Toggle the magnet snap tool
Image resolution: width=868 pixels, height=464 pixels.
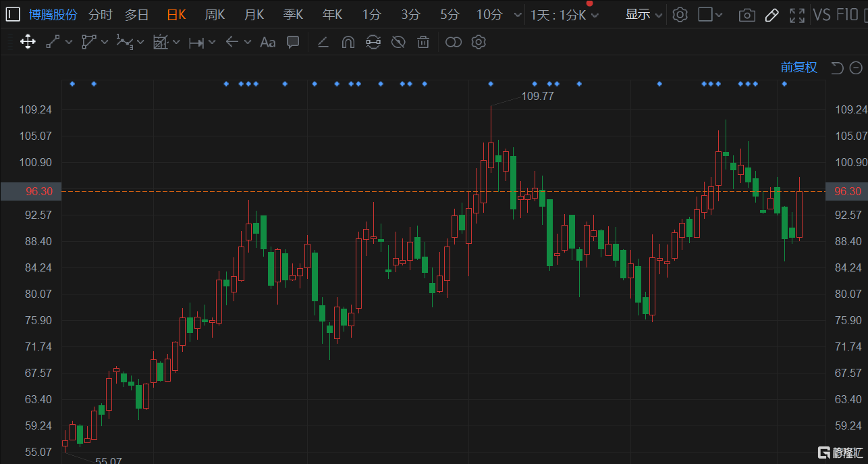348,43
